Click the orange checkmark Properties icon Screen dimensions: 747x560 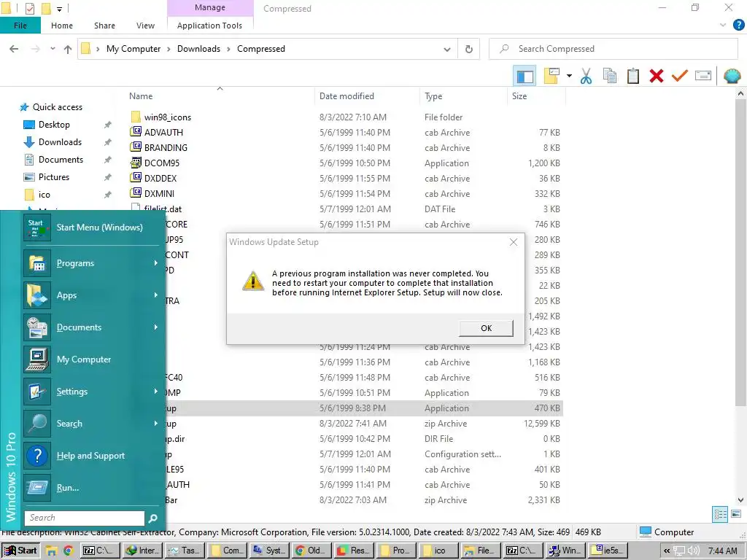tap(680, 76)
